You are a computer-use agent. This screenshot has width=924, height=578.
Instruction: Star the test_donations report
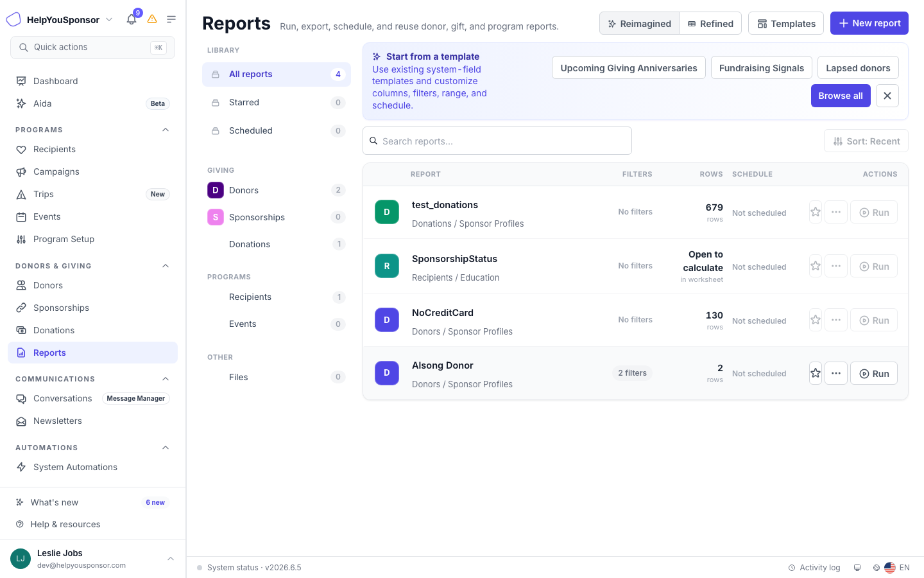click(x=816, y=213)
